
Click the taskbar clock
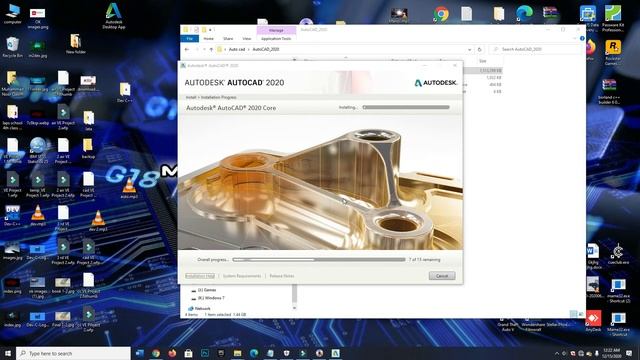click(611, 353)
